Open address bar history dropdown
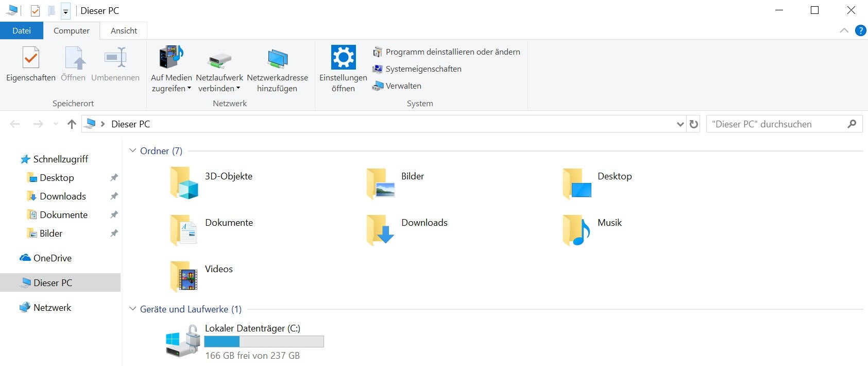The image size is (868, 366). (x=680, y=124)
